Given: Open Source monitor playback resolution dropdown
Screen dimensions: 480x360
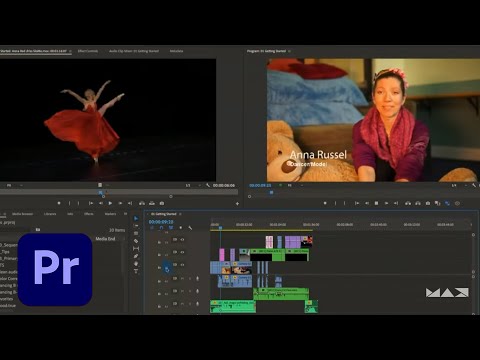Looking at the screenshot, I should click(x=192, y=185).
